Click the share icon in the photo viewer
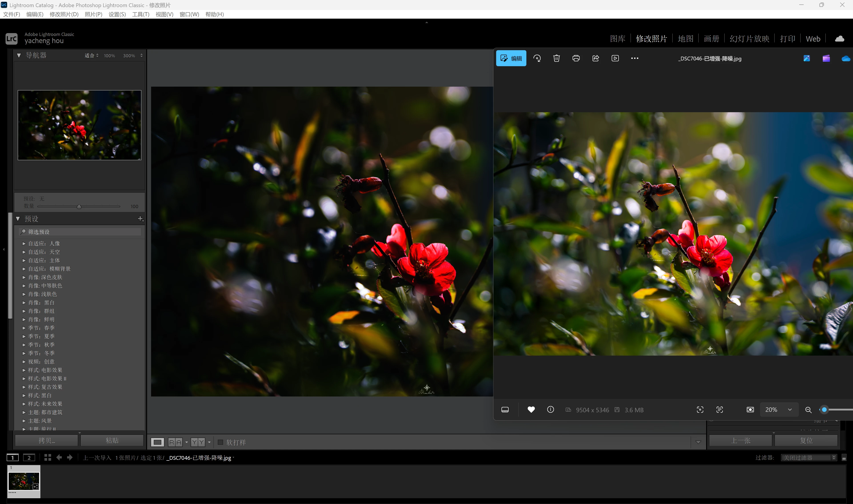The width and height of the screenshot is (853, 504). [x=595, y=58]
